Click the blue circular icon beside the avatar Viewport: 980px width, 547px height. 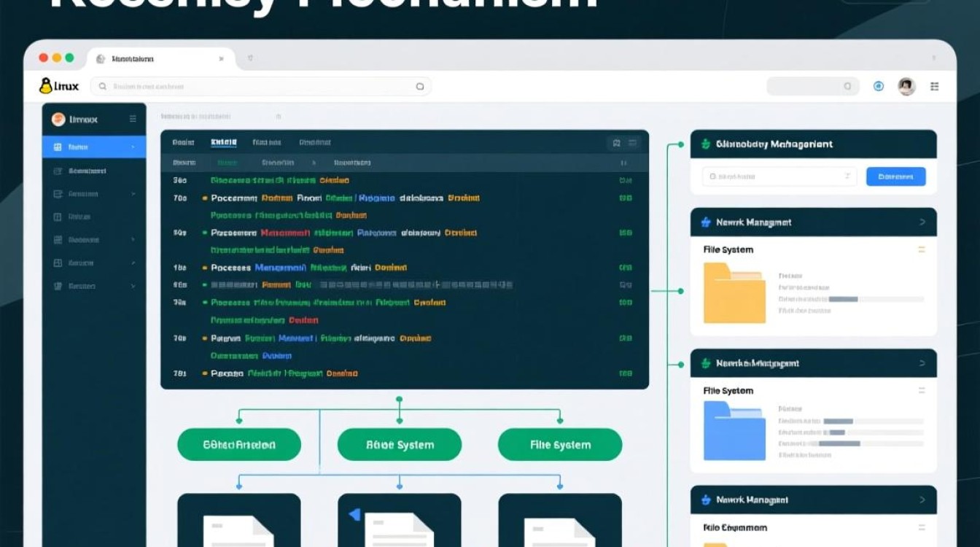(879, 86)
